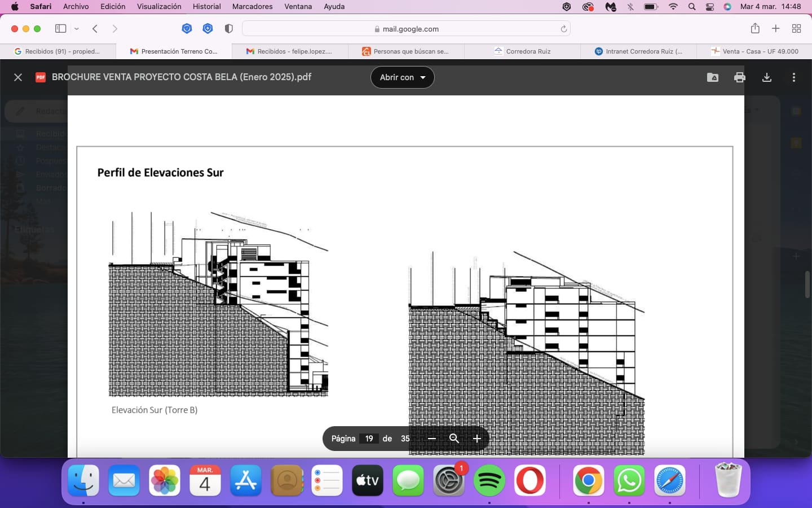Open WhatsApp from the Dock
Screen dimensions: 812x508
click(x=629, y=480)
